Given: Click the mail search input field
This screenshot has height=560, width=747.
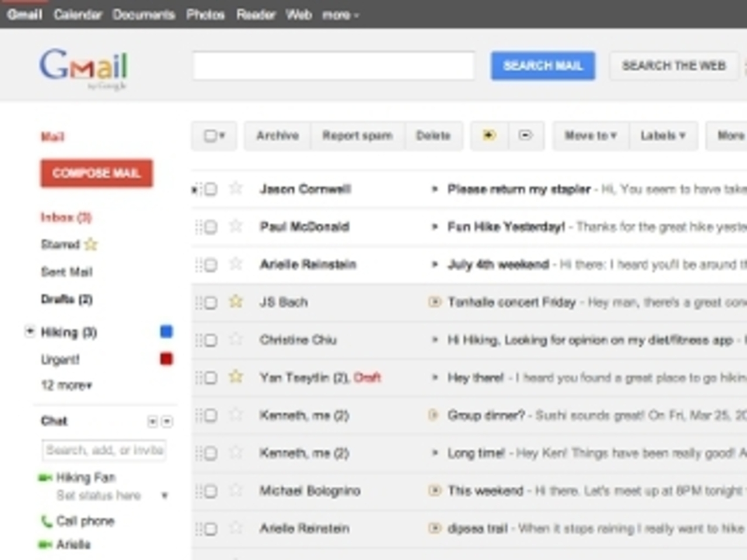Looking at the screenshot, I should pyautogui.click(x=333, y=65).
